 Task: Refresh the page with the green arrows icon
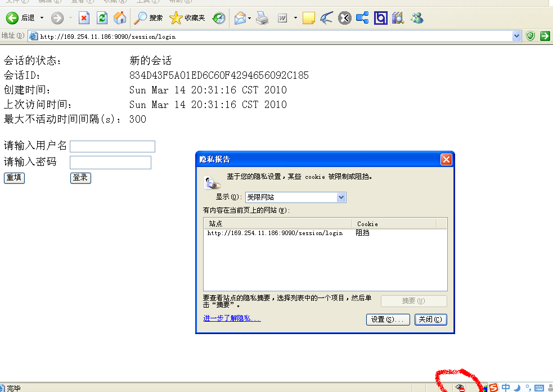point(102,17)
